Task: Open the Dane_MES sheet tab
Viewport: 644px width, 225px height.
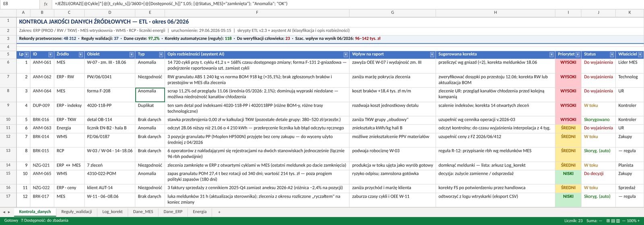Action: [143, 212]
